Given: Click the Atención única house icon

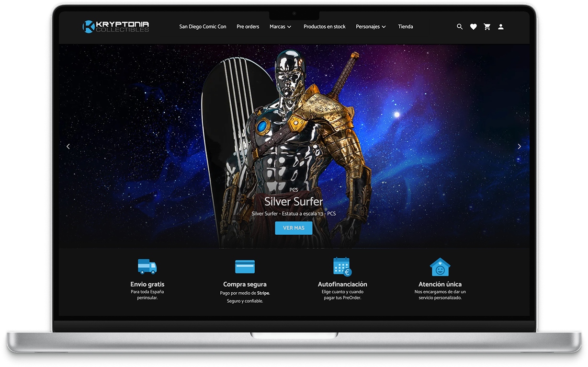Looking at the screenshot, I should (x=440, y=267).
